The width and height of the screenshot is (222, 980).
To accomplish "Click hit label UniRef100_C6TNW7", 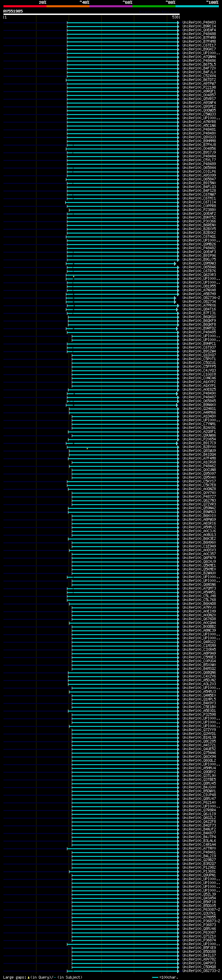I will [199, 194].
